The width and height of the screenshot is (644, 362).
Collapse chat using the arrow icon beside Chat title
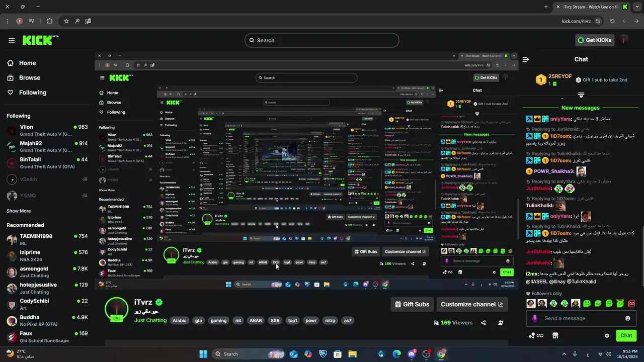[x=526, y=59]
